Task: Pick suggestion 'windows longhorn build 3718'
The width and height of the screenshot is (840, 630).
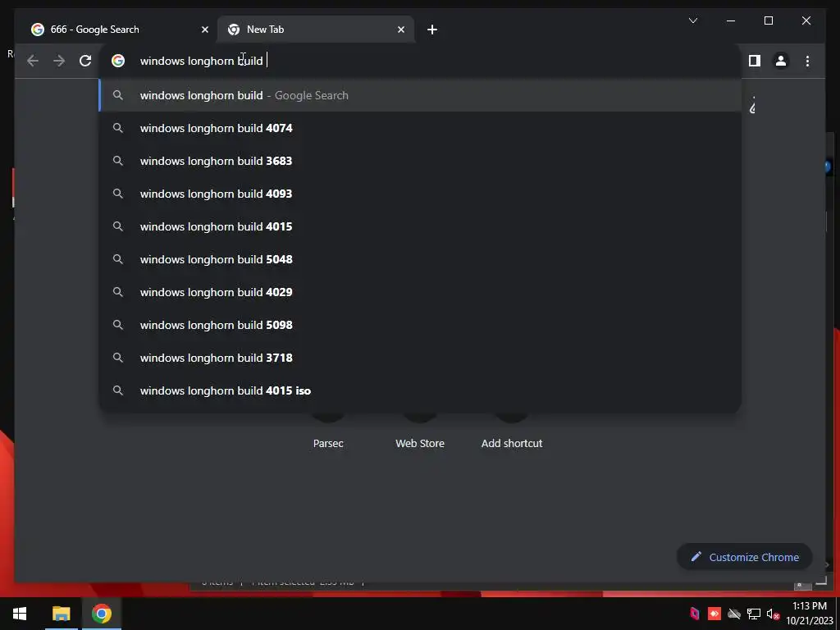Action: point(421,358)
